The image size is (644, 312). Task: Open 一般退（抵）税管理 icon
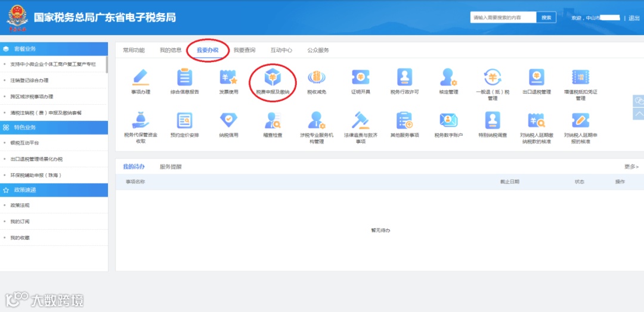(x=493, y=77)
